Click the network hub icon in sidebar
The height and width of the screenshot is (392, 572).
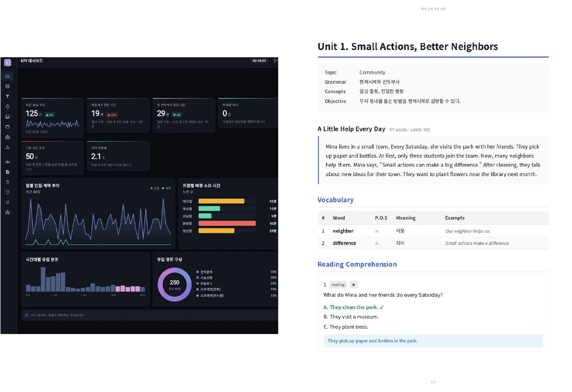point(8,213)
